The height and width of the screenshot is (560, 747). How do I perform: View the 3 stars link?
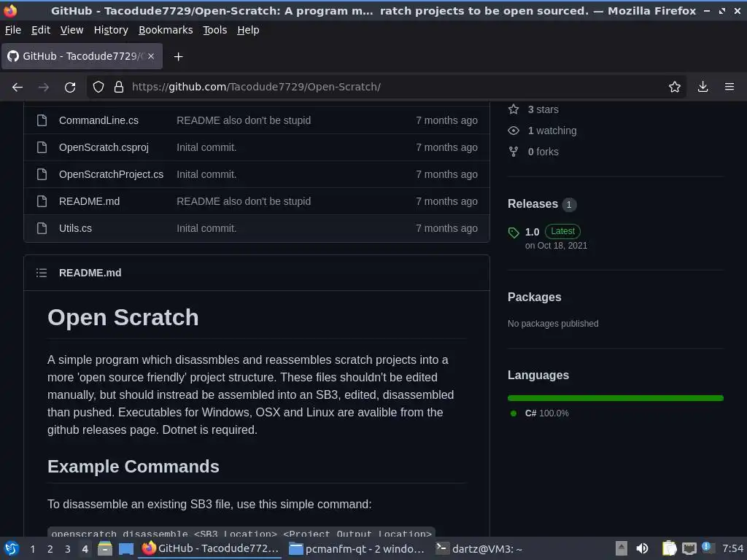[x=543, y=109]
